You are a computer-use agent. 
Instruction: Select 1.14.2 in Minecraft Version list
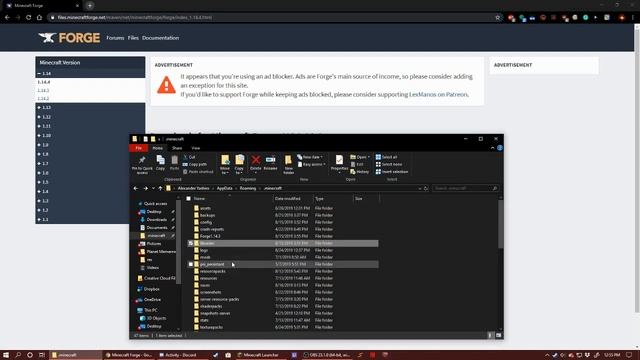(43, 99)
